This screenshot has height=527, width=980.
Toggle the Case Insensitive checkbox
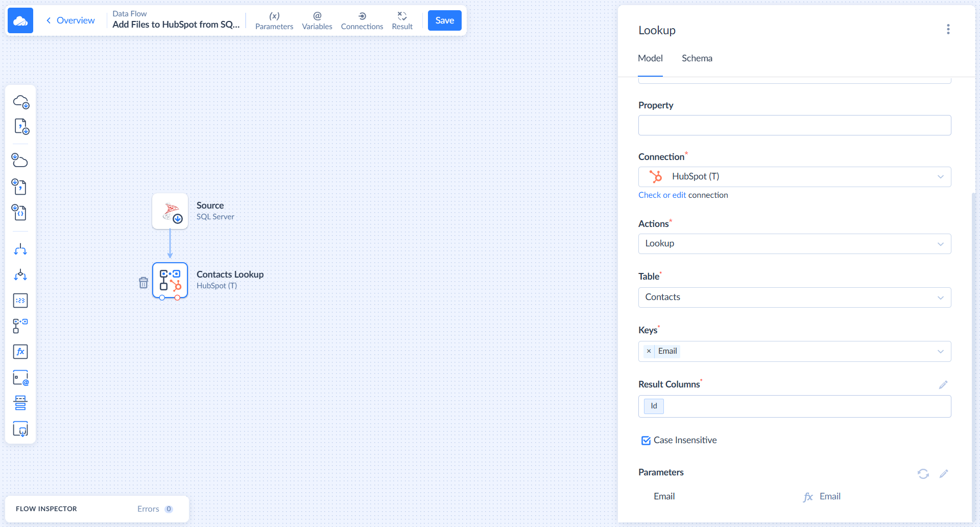646,441
